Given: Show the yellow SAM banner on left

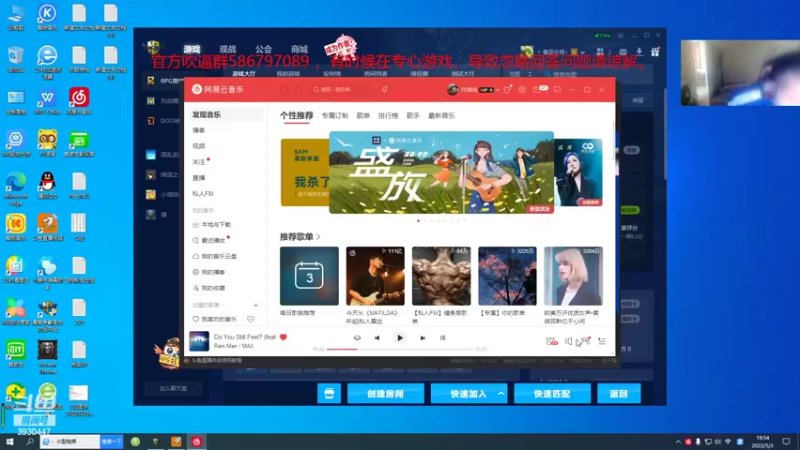Looking at the screenshot, I should click(305, 172).
